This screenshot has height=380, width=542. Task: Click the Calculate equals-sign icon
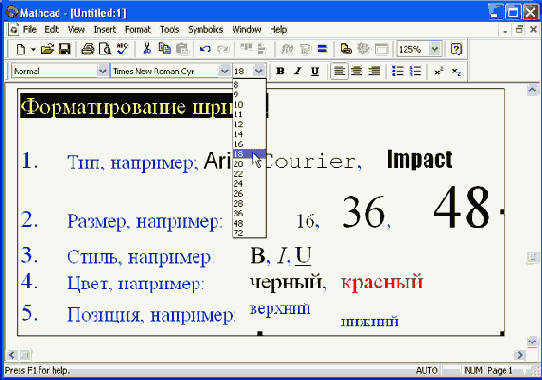click(x=322, y=49)
